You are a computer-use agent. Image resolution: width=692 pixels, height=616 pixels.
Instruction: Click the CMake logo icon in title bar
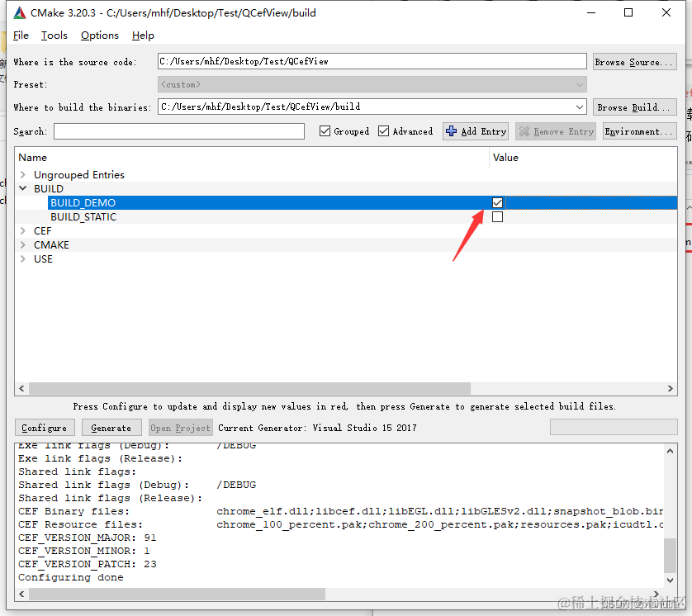pyautogui.click(x=20, y=12)
